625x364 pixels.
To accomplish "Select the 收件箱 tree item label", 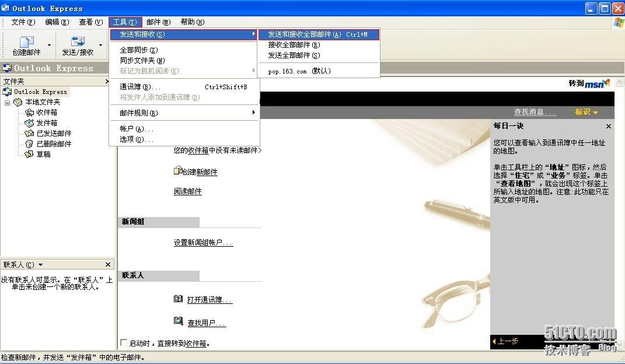I will click(x=47, y=113).
